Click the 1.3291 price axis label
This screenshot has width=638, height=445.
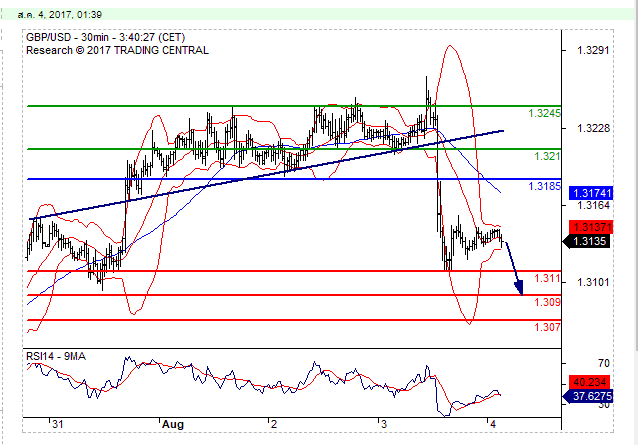pos(593,50)
